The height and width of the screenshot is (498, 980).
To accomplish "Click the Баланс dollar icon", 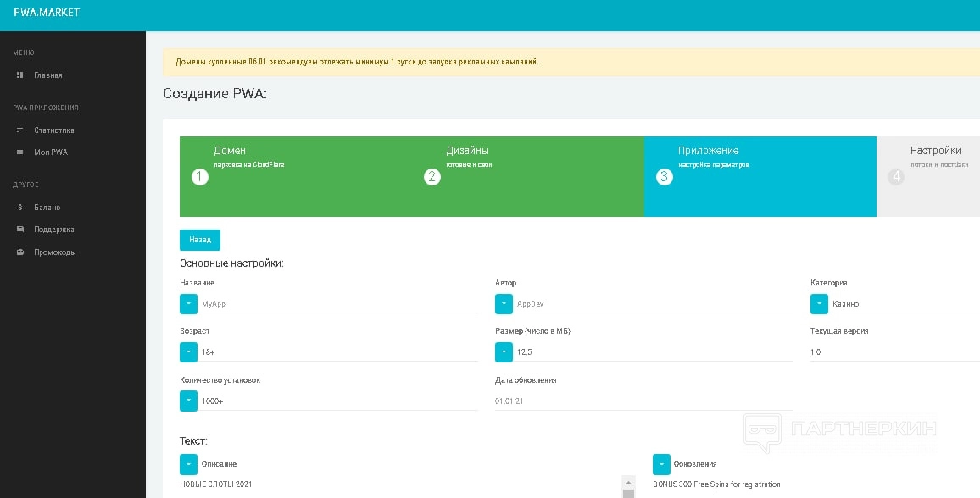I will click(20, 207).
